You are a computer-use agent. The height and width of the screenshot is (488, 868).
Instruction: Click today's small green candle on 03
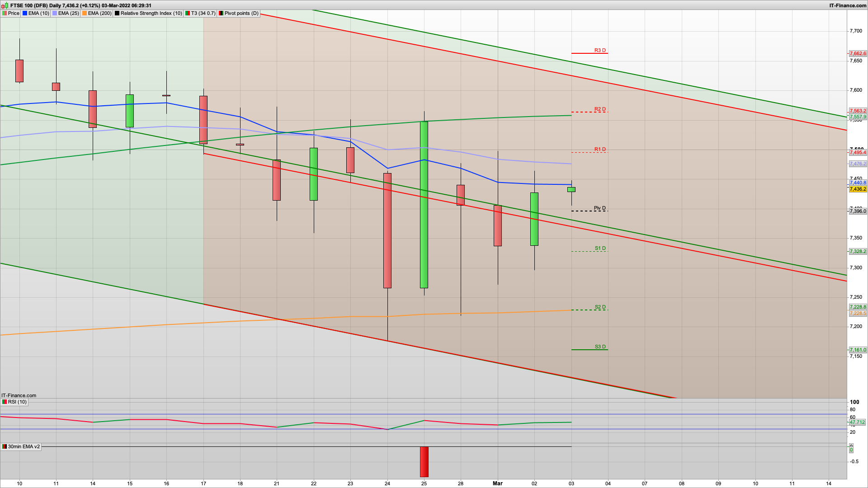(x=571, y=190)
